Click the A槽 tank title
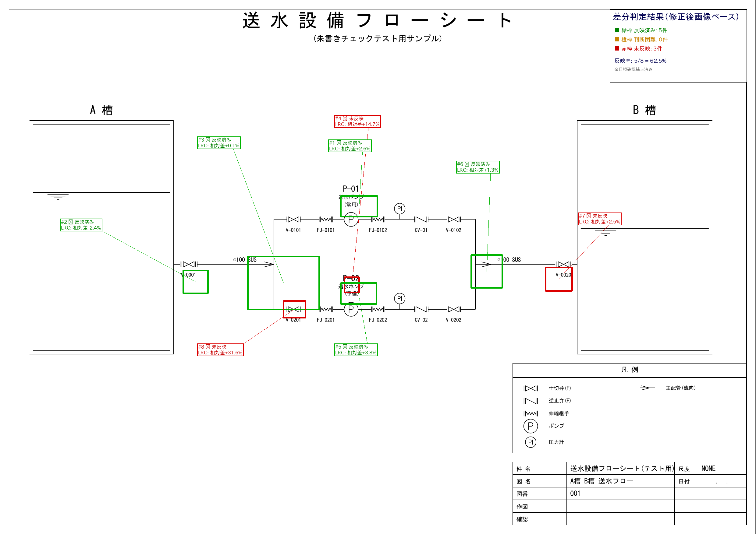Screen dimensions: 756x534 click(x=101, y=110)
